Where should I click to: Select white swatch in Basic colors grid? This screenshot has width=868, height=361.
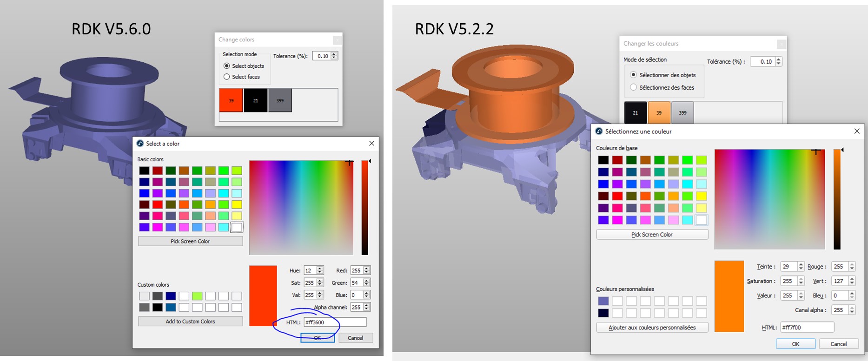[x=237, y=227]
